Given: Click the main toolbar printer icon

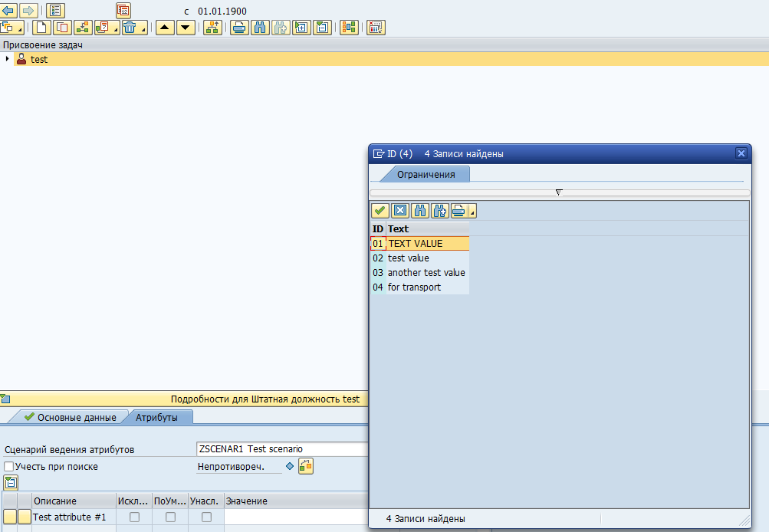Looking at the screenshot, I should [239, 28].
